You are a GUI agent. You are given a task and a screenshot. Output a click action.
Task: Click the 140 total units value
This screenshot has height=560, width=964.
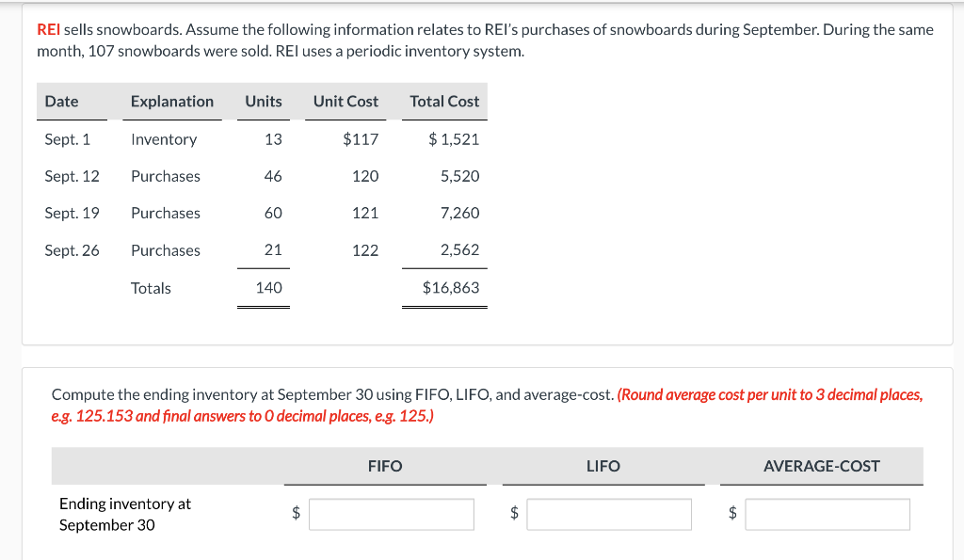point(268,288)
